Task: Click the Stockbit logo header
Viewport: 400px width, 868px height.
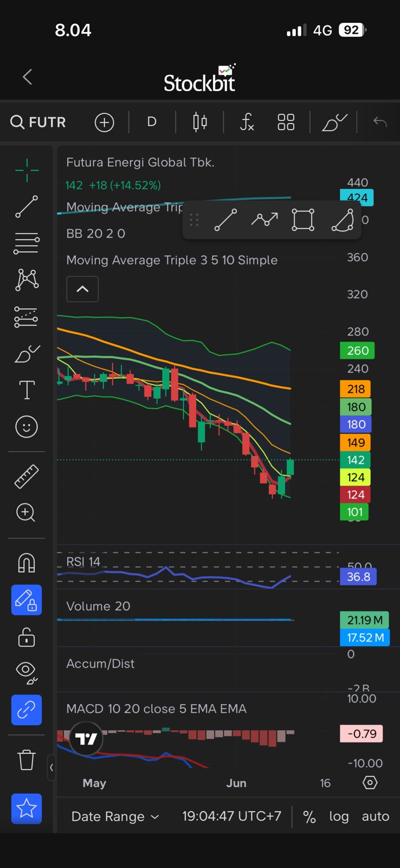Action: (x=200, y=78)
